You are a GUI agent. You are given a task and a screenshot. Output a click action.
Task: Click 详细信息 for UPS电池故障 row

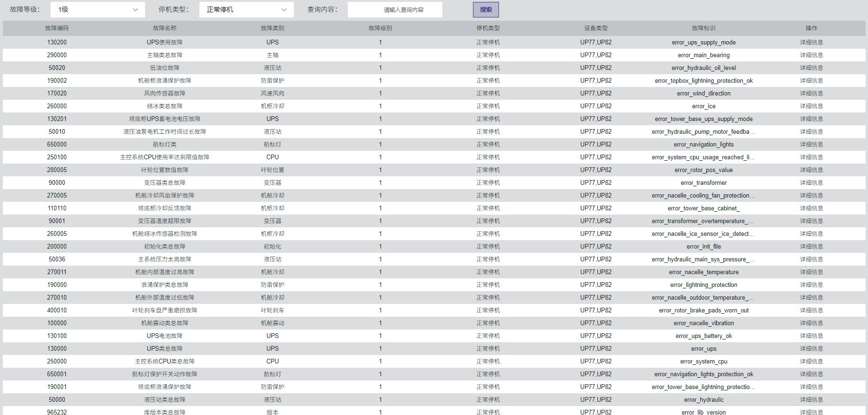point(811,336)
